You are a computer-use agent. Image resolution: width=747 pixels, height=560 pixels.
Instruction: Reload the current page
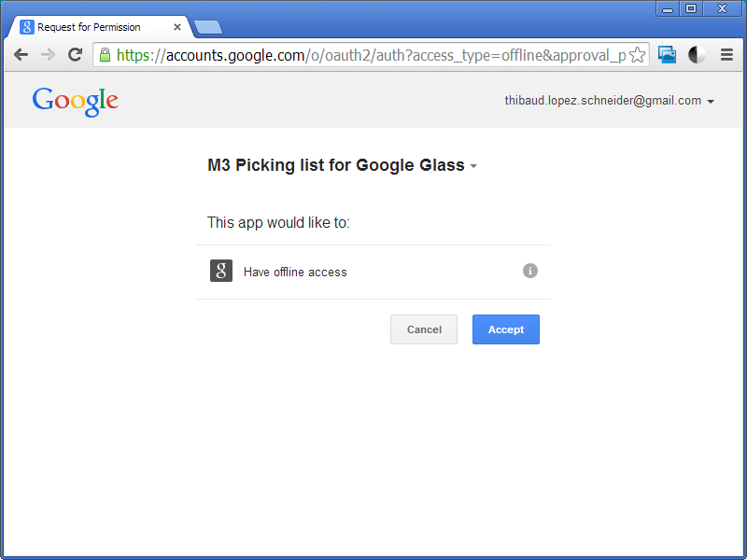[76, 55]
